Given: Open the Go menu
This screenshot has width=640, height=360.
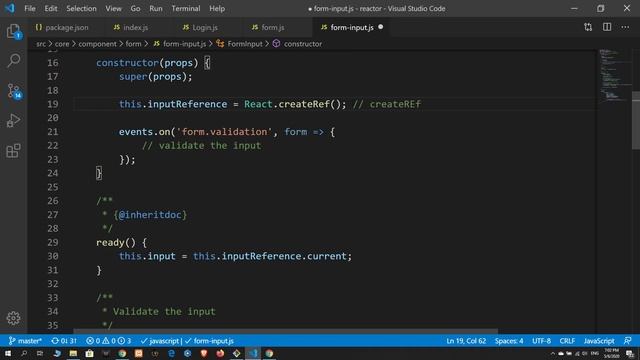Looking at the screenshot, I should point(135,8).
